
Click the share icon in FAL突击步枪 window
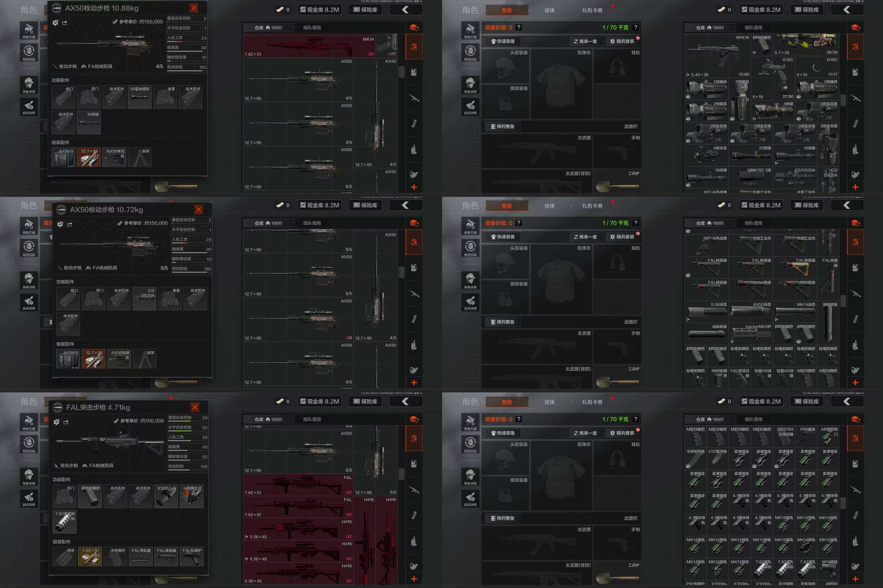[x=66, y=422]
